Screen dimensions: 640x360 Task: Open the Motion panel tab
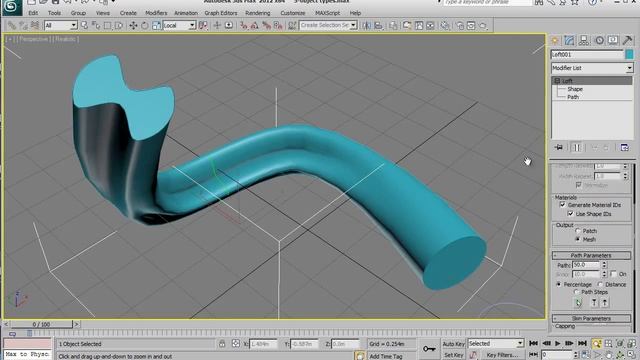(599, 40)
